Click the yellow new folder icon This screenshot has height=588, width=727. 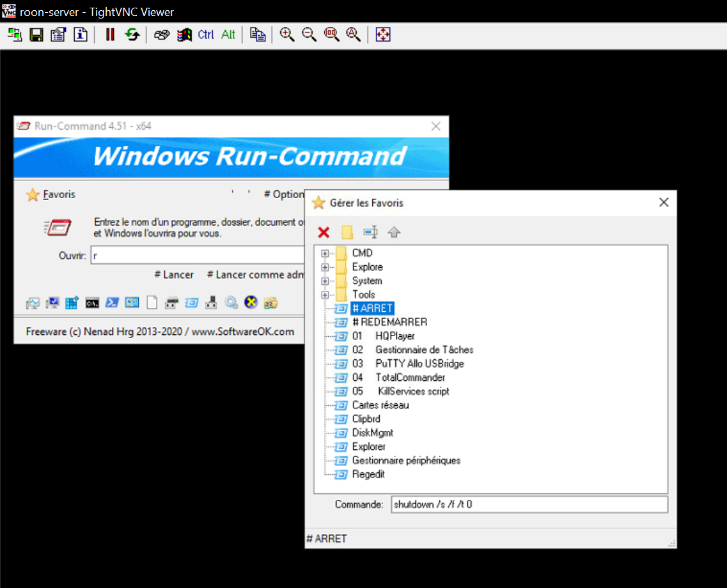(x=347, y=232)
